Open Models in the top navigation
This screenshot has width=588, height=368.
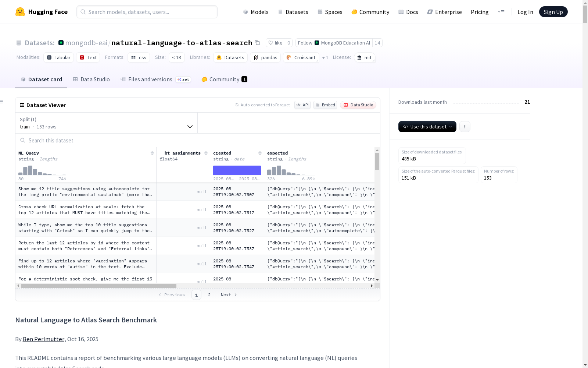[x=256, y=12]
